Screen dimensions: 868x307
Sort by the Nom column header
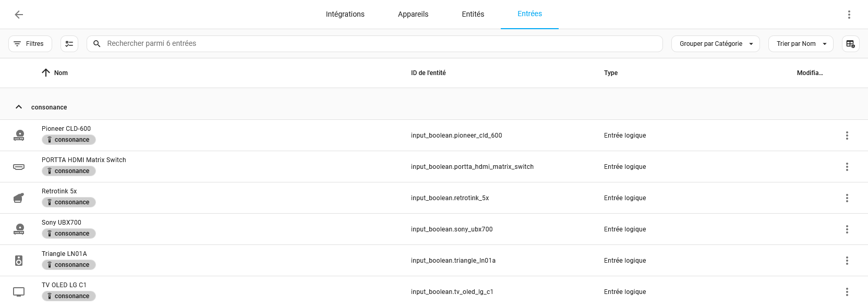click(61, 73)
